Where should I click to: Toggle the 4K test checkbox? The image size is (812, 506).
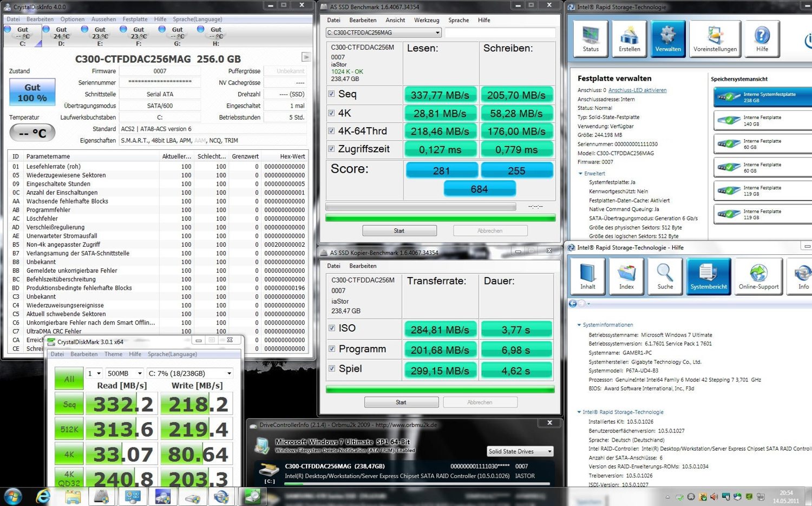[331, 113]
